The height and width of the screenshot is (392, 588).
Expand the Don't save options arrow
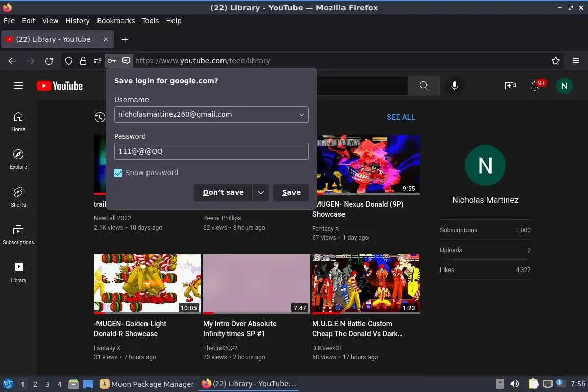[x=261, y=192]
